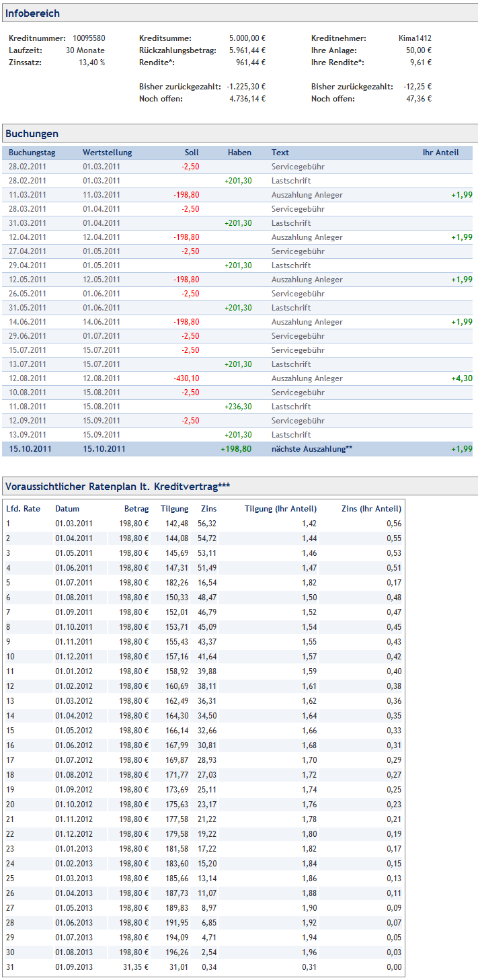This screenshot has height=980, width=478.
Task: Select the Zinssatz value 13,40 %
Action: pyautogui.click(x=92, y=63)
